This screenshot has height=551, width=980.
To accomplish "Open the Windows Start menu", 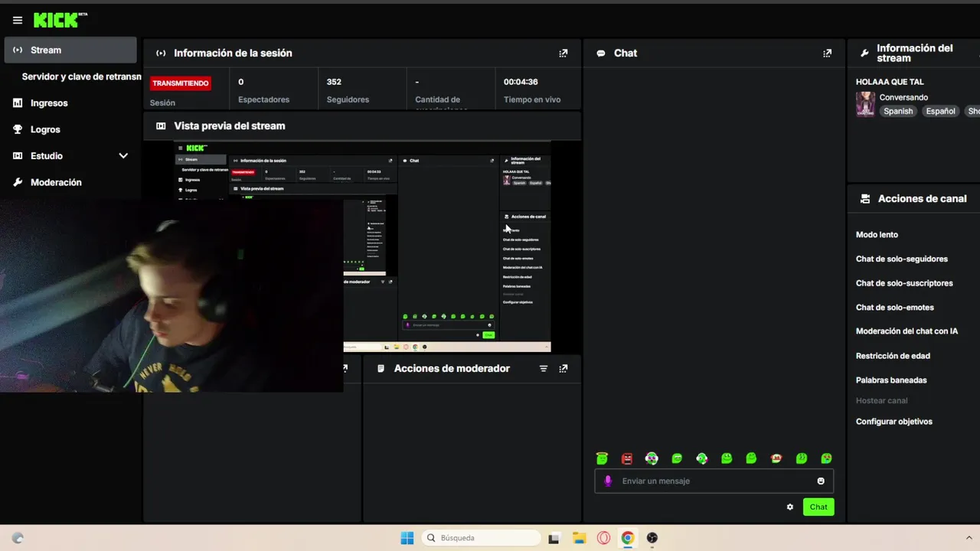I will [x=407, y=538].
